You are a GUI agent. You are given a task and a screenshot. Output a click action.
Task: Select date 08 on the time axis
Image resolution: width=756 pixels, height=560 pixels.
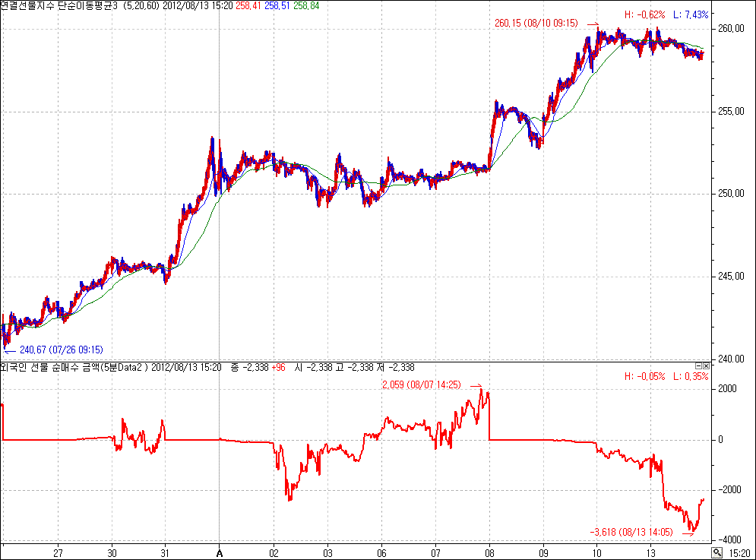click(490, 552)
